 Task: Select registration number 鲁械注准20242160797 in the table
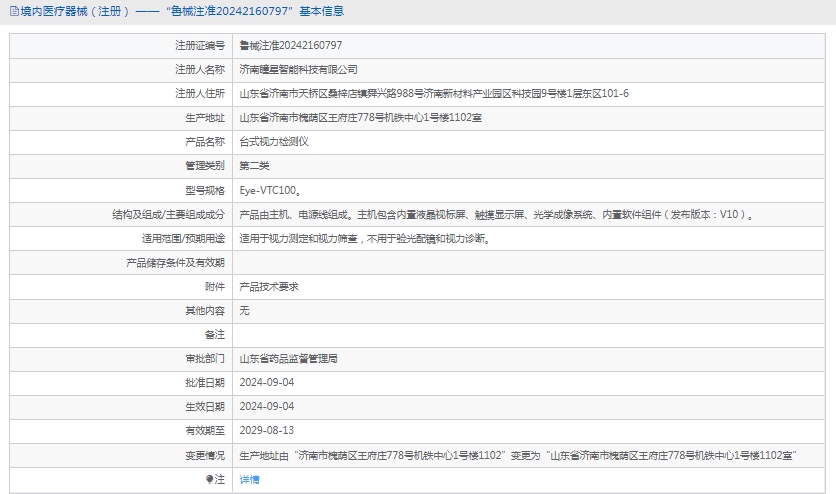click(291, 45)
